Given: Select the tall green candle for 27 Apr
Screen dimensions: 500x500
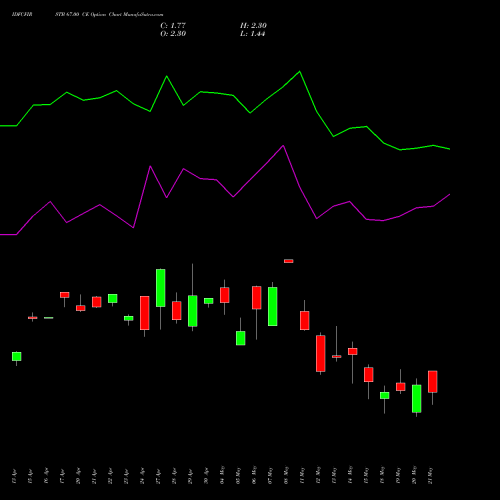Looking at the screenshot, I should (x=161, y=288).
